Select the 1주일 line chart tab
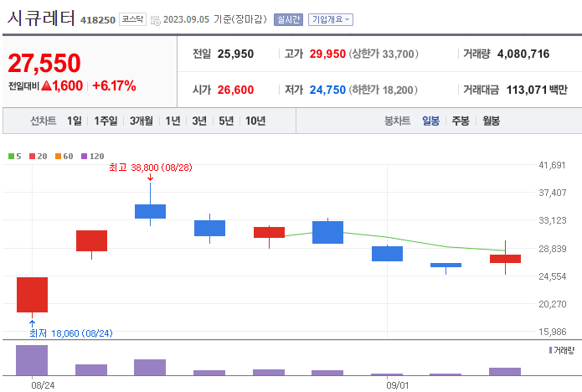Image resolution: width=582 pixels, height=392 pixels. pyautogui.click(x=106, y=121)
